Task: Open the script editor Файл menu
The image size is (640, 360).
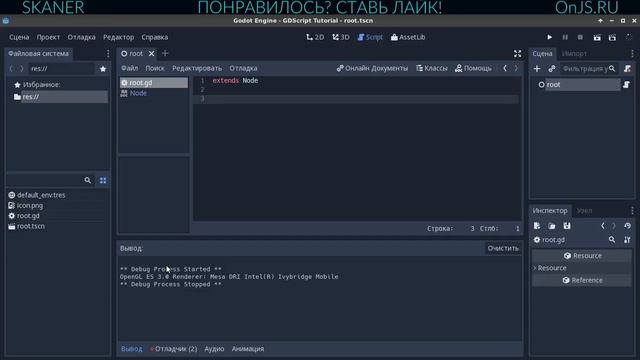Action: pos(129,68)
